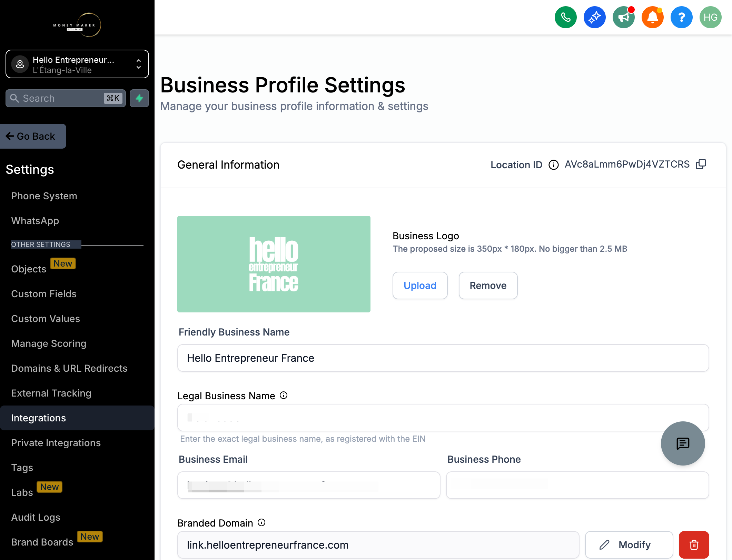732x560 pixels.
Task: Open External Tracking settings
Action: click(x=51, y=393)
